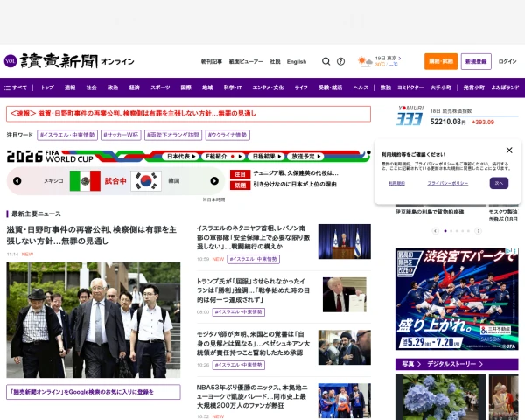Open the 経済 navigation tab
525x420 pixels.
click(134, 87)
